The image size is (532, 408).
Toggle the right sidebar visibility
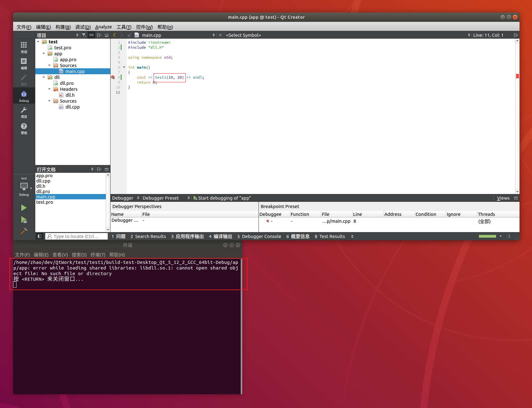tap(508, 236)
